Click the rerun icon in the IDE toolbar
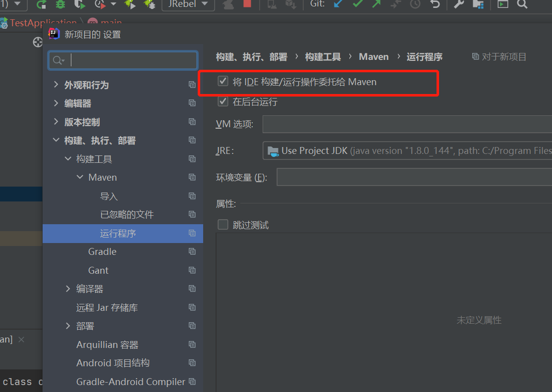 (x=42, y=4)
